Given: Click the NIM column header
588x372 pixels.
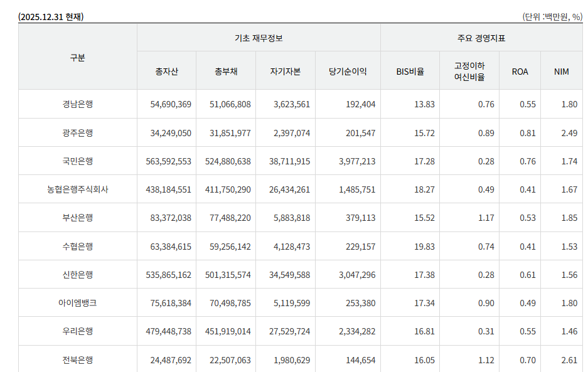Looking at the screenshot, I should click(562, 72).
